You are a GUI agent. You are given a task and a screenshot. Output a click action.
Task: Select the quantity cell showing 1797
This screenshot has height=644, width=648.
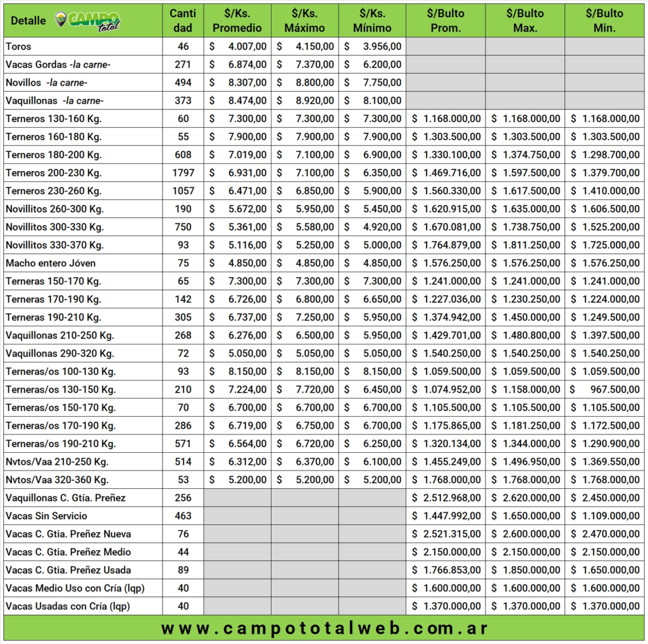[x=183, y=172]
